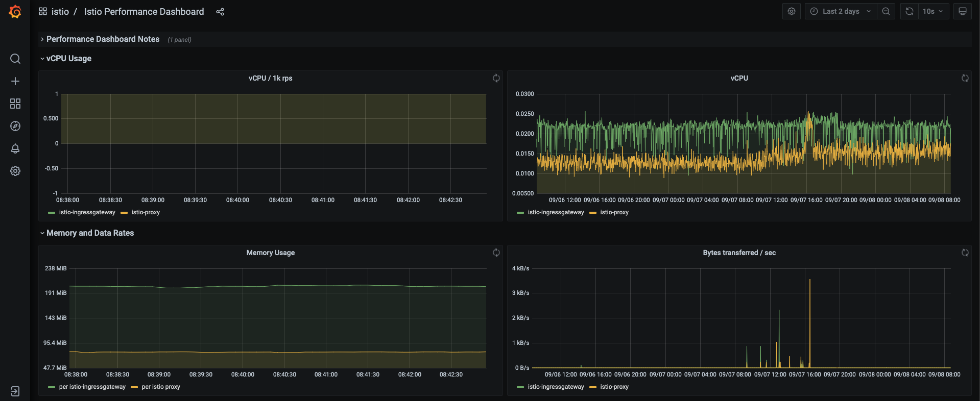The width and height of the screenshot is (980, 401).
Task: Zoom out the time range
Action: coord(886,11)
